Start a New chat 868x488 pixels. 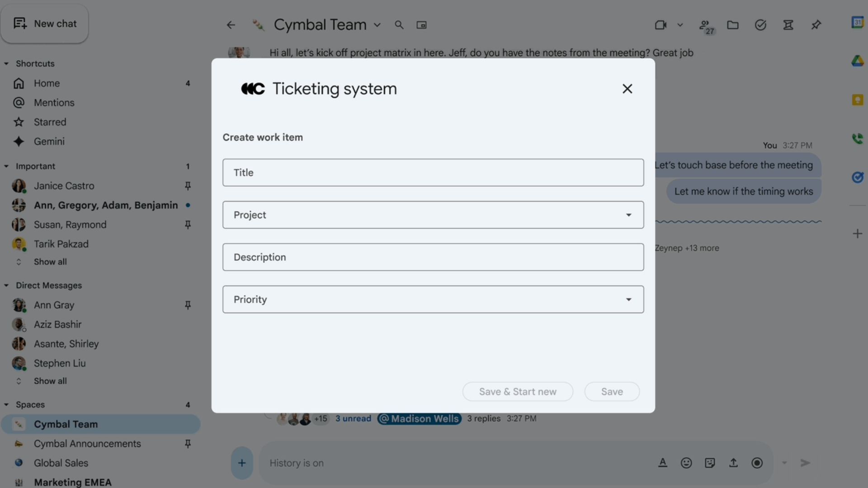pyautogui.click(x=45, y=23)
